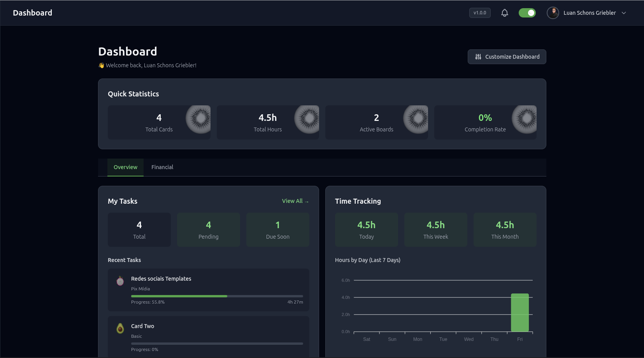Click the kiwi icon on Total Hours
The image size is (644, 358).
(x=307, y=119)
